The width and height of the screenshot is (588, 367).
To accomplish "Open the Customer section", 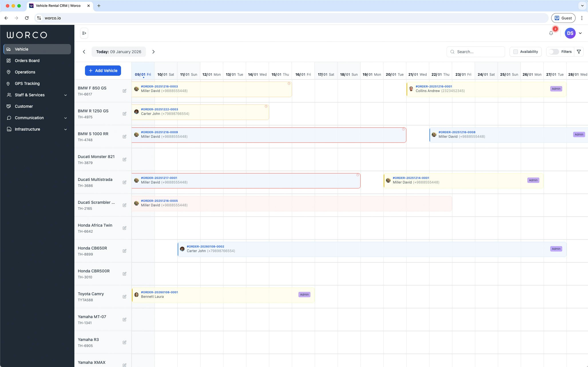I will point(23,106).
